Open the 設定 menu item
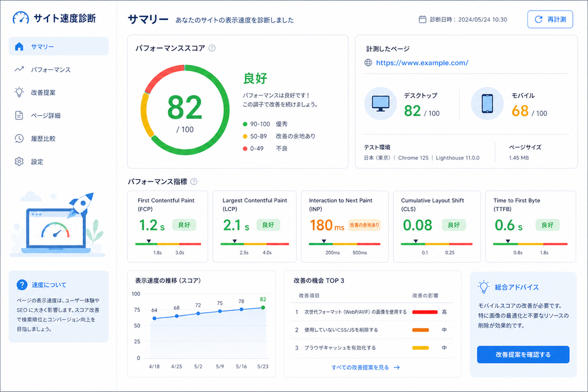The image size is (588, 392). 58,162
